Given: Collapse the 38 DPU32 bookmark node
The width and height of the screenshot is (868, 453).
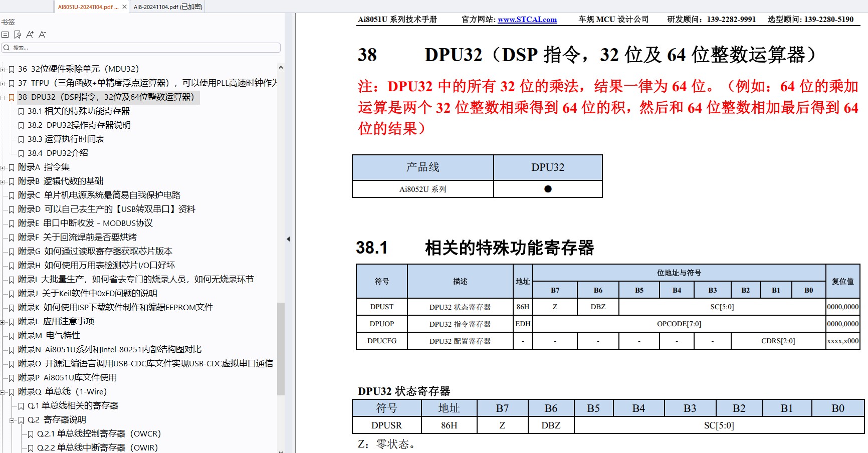Looking at the screenshot, I should [3, 98].
